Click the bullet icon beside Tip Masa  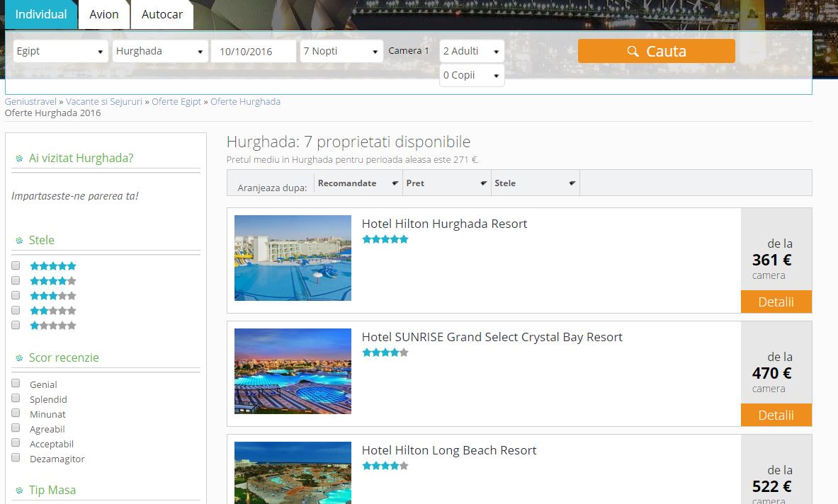(x=19, y=491)
